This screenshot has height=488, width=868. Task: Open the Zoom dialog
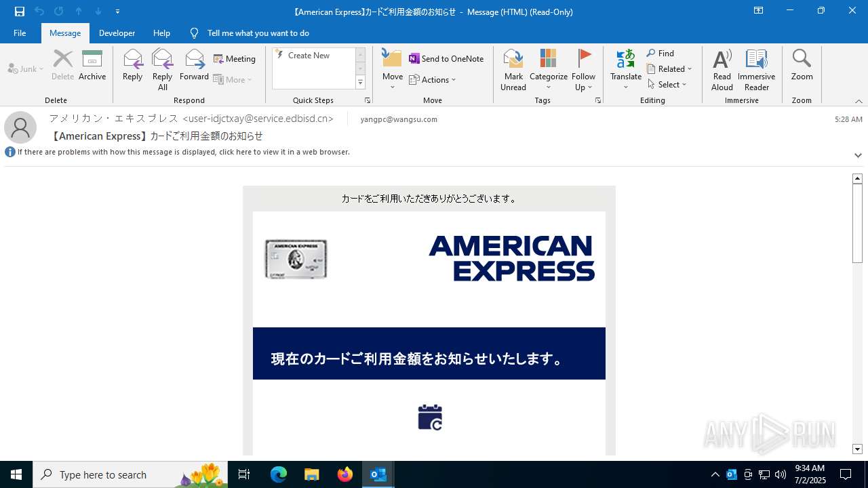point(802,66)
